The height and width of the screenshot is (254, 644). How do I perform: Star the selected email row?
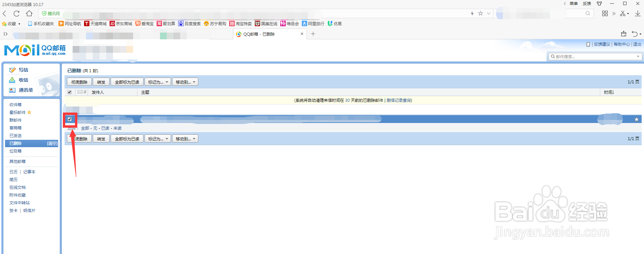[x=636, y=119]
